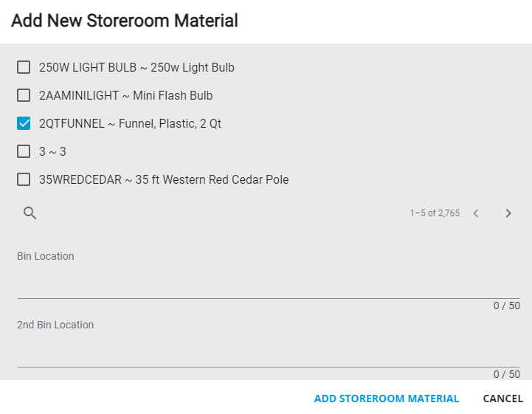
Task: Click the Add New Storeroom Material title
Action: pyautogui.click(x=125, y=21)
